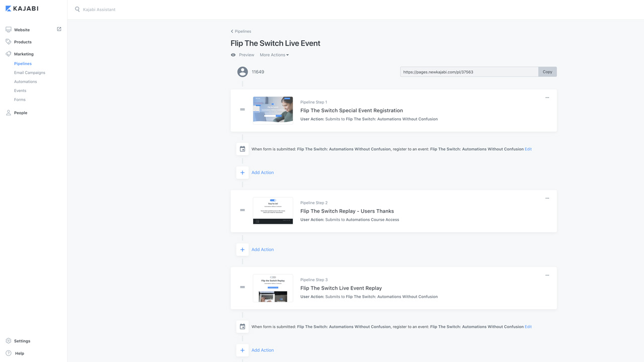The height and width of the screenshot is (362, 644).
Task: Click thumbnail of Pipeline Step 3 page
Action: point(273,288)
